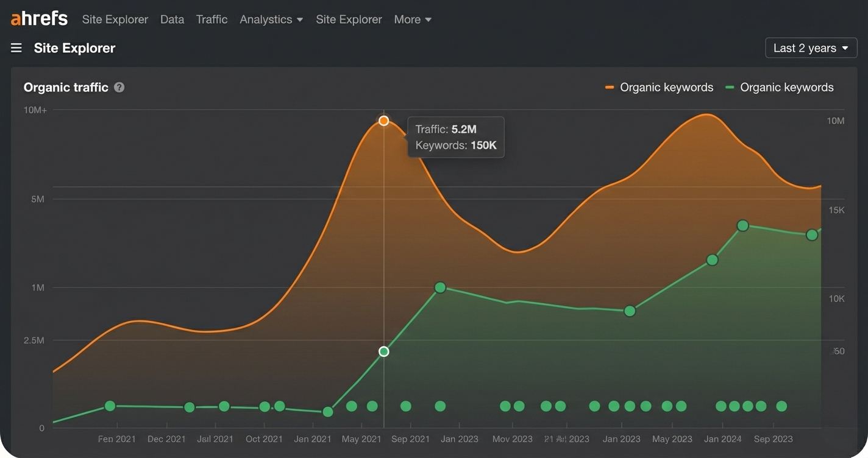Open the Organic traffic help question-mark icon
Viewport: 868px width, 458px height.
coord(119,87)
